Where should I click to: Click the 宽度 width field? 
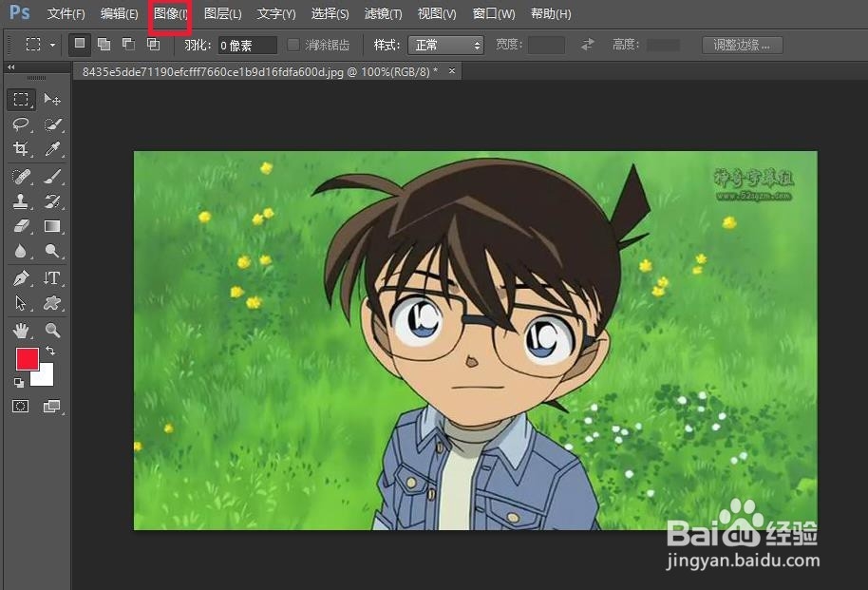(x=546, y=45)
